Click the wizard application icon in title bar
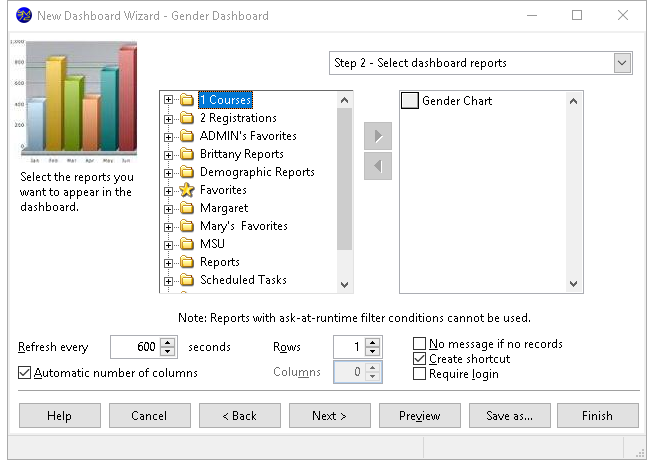Screen dimensions: 654x467 tap(24, 15)
